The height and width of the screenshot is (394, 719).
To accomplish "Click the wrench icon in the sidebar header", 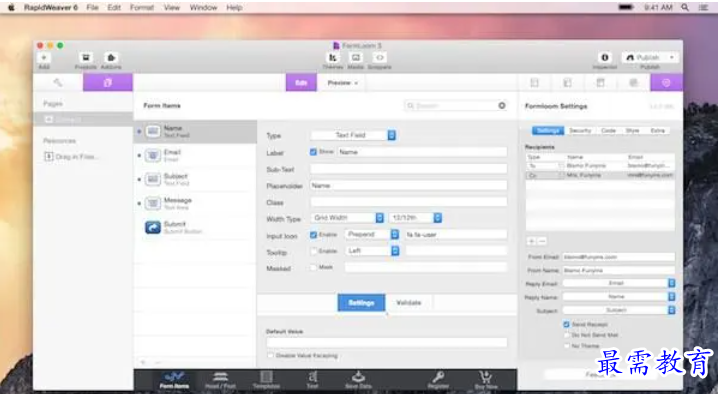I will click(58, 83).
